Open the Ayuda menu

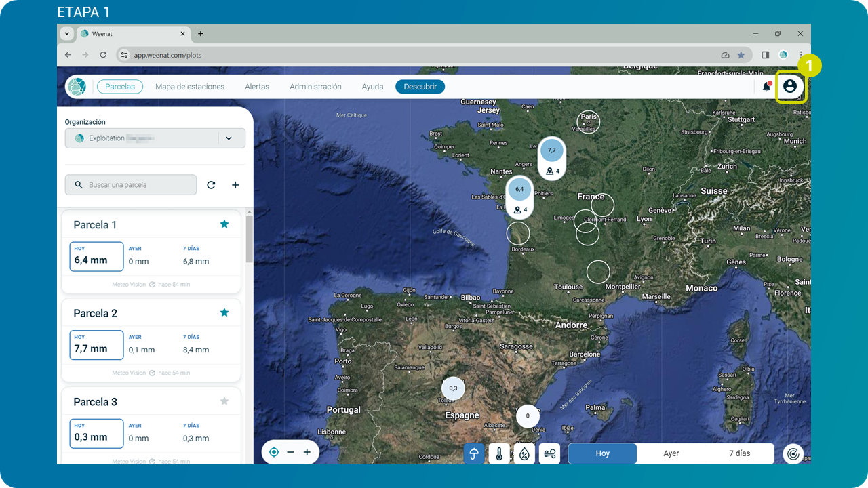click(x=372, y=87)
